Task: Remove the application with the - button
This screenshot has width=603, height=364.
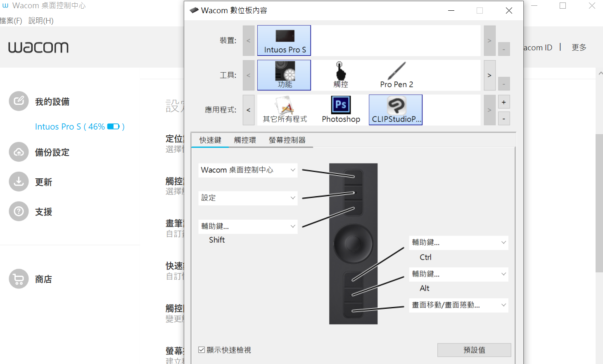Action: coord(504,119)
